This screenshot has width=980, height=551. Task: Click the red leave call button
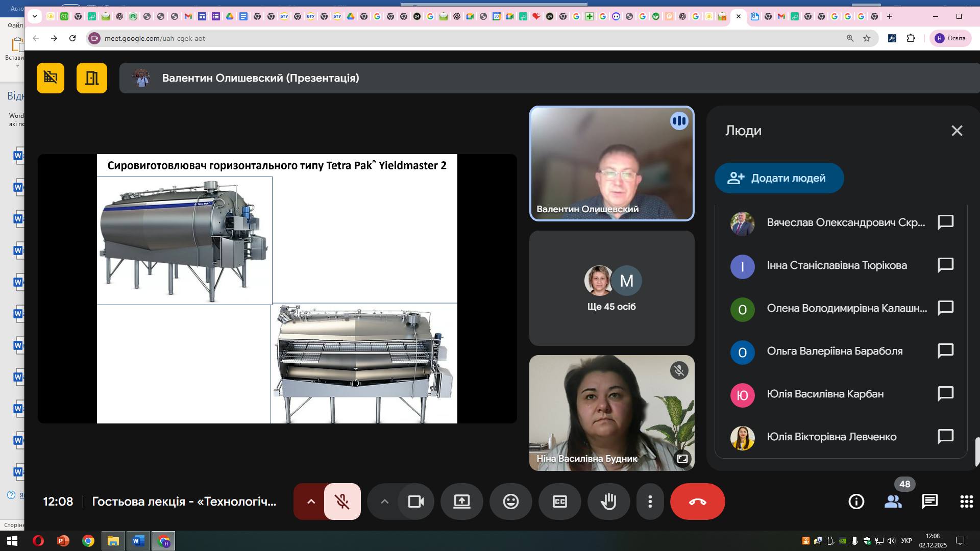pos(697,502)
